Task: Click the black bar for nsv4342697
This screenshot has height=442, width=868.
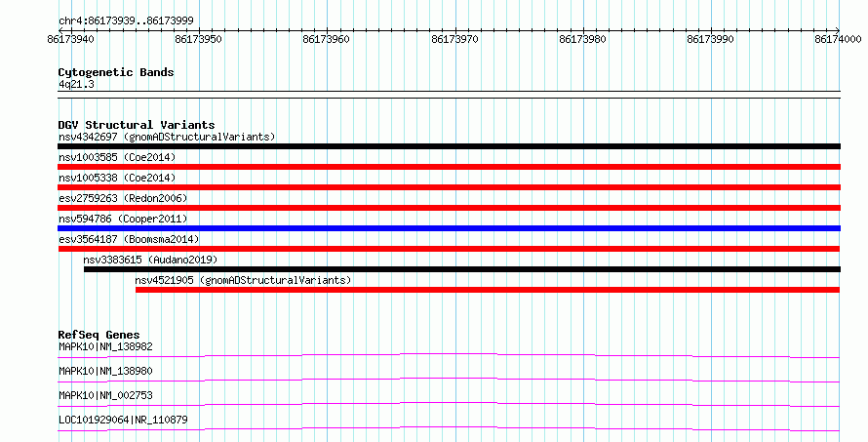Action: coord(449,146)
